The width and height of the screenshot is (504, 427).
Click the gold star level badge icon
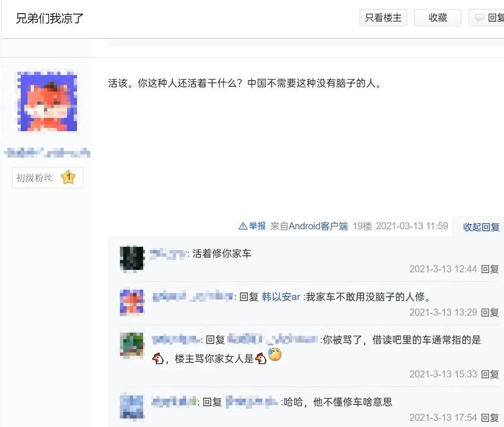pos(68,177)
